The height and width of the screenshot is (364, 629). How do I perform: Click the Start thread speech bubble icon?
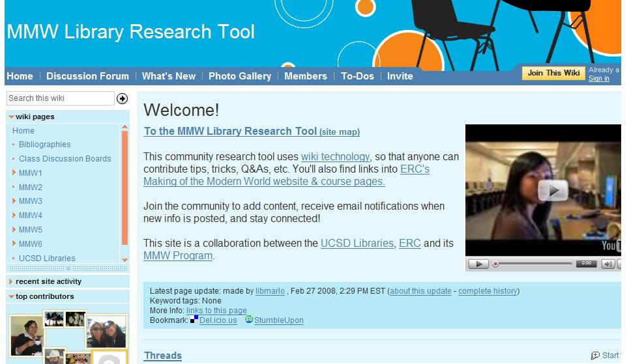[595, 356]
